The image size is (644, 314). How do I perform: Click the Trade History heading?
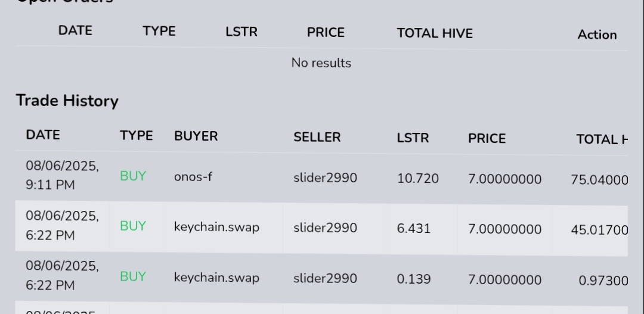point(67,101)
